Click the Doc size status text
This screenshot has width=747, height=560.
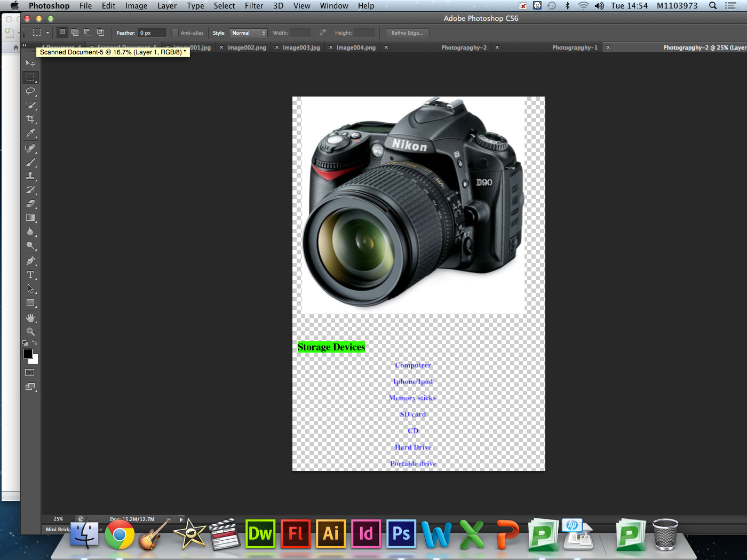coord(132,519)
